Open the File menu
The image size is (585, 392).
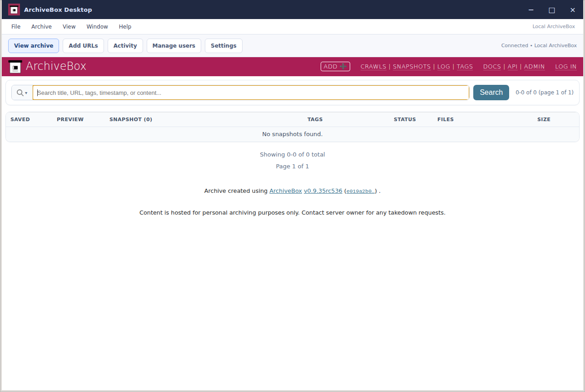[16, 27]
